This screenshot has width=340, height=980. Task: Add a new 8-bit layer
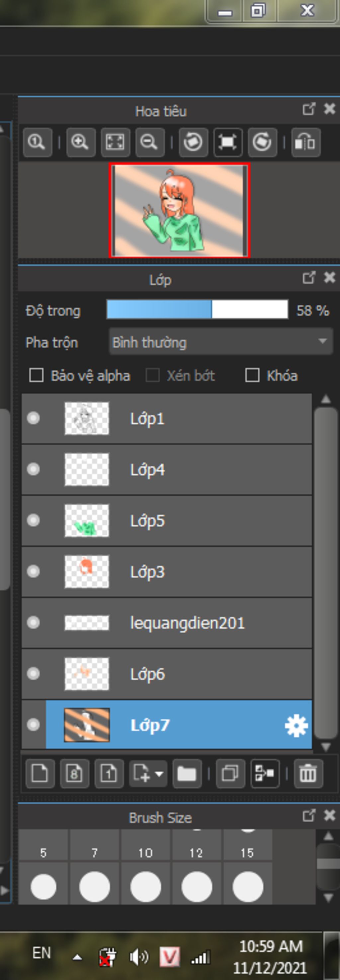75,774
